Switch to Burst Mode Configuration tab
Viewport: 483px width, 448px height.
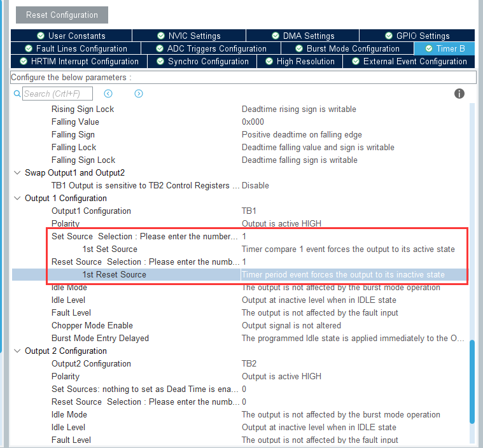(347, 49)
